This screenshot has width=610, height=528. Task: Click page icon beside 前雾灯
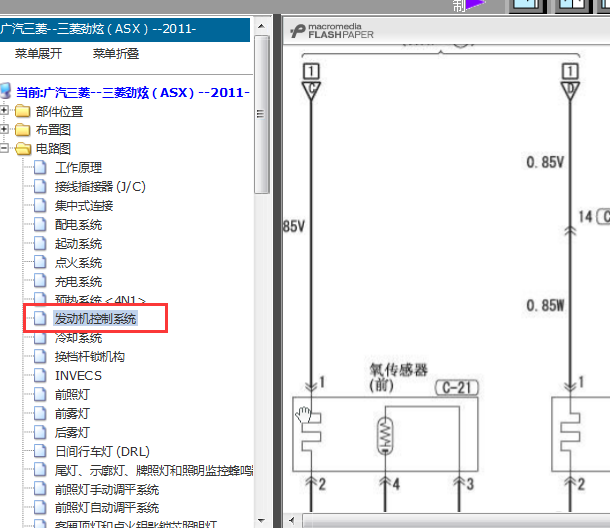click(x=40, y=413)
